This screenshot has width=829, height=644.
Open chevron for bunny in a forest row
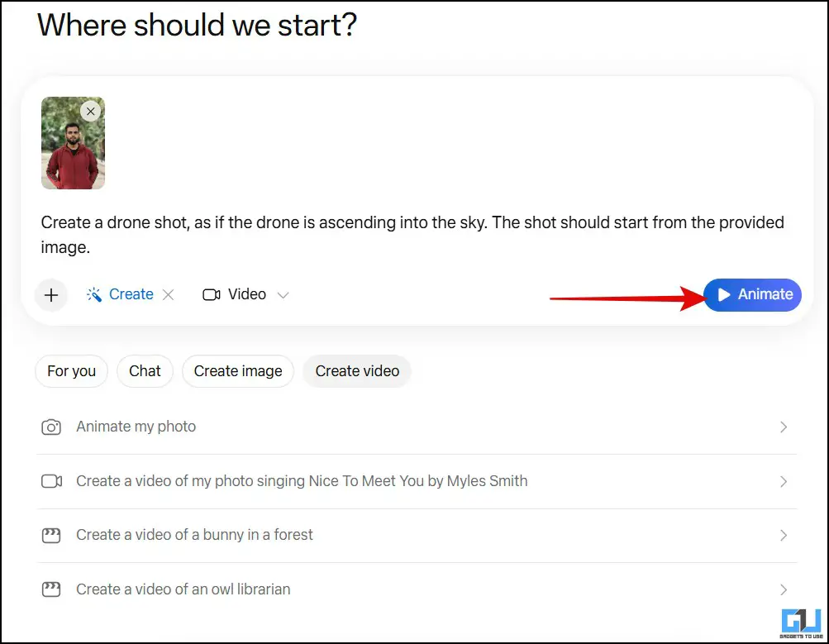[x=784, y=536]
